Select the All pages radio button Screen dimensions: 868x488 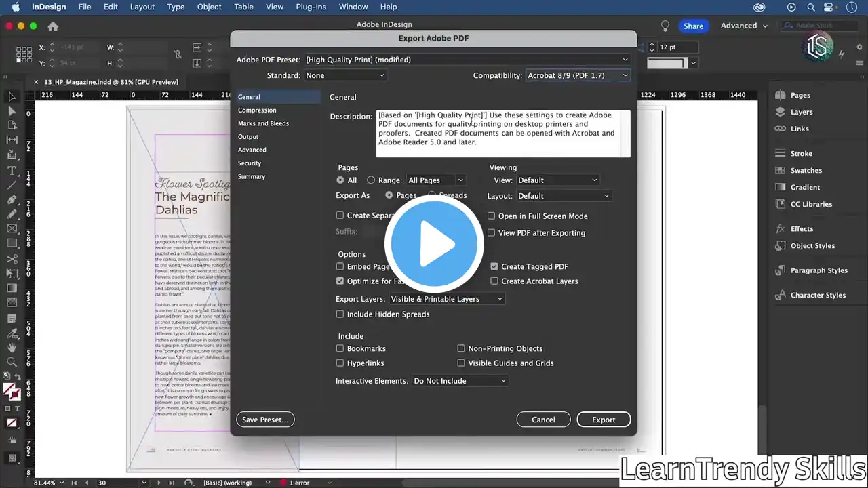tap(340, 180)
